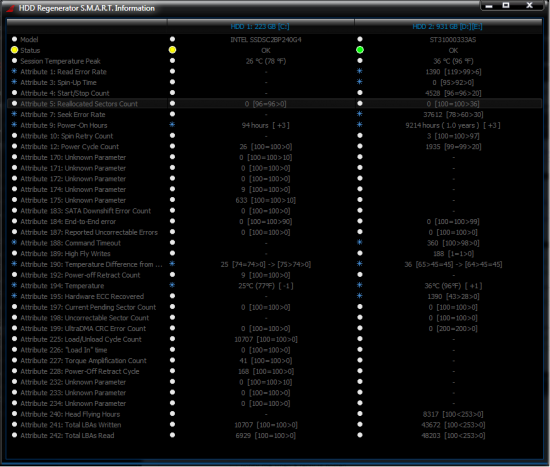550x467 pixels.
Task: Maximize the S.M.A.R.T. Information window
Action: [x=506, y=6]
